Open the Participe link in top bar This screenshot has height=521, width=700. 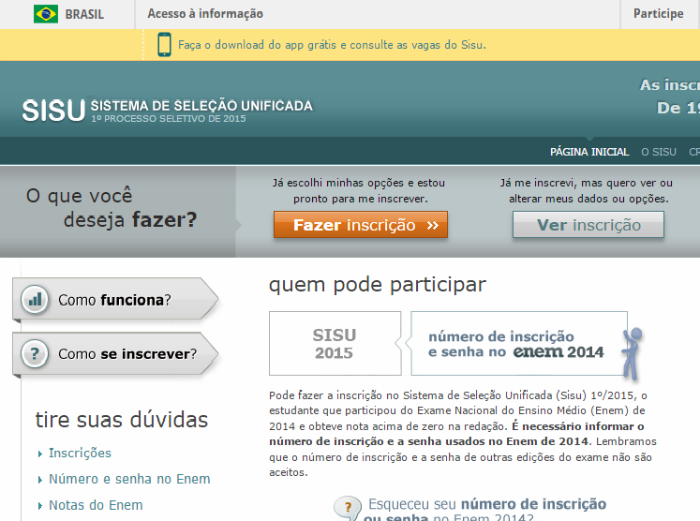[658, 14]
